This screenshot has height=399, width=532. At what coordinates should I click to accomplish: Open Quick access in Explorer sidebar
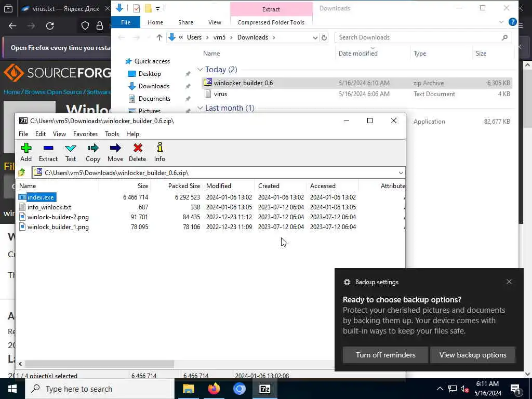[152, 61]
